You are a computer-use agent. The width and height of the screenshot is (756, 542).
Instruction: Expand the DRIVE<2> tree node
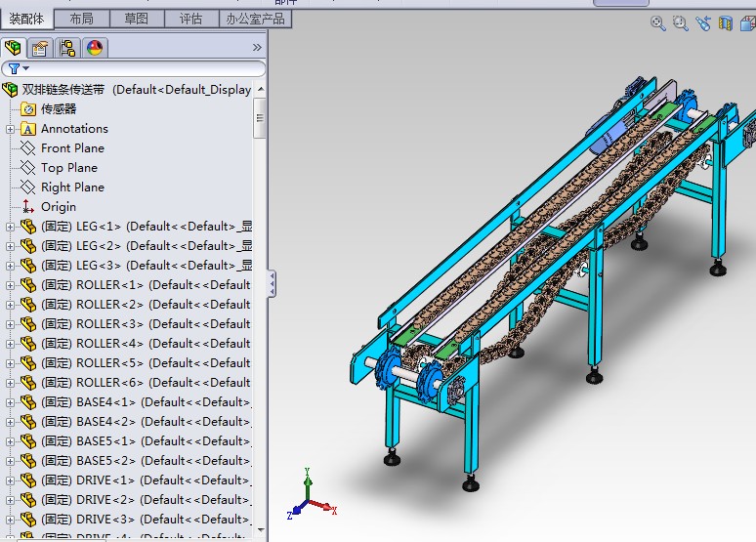(x=10, y=501)
